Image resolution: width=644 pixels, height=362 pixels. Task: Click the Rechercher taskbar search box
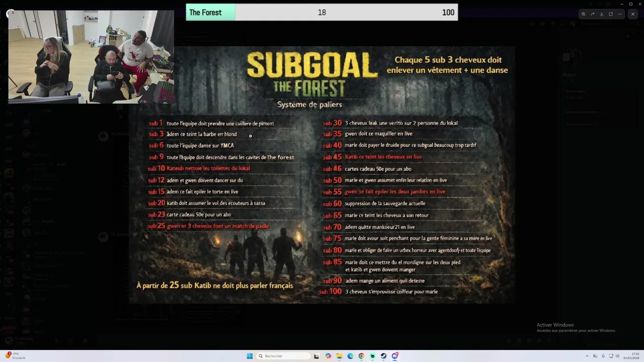283,356
